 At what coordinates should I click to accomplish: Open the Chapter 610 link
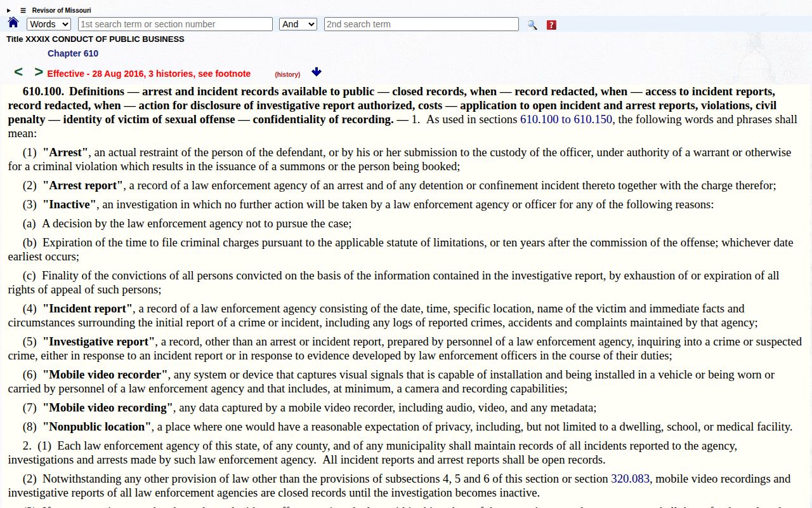(x=73, y=53)
